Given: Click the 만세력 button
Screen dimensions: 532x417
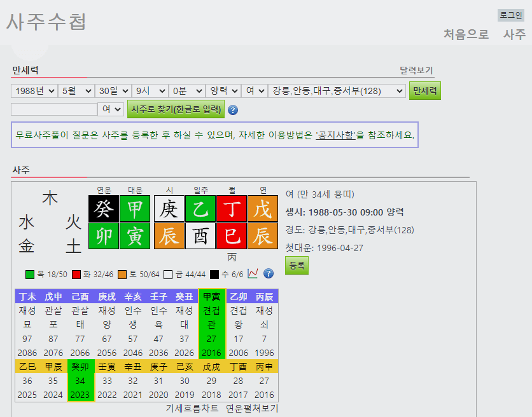Looking at the screenshot, I should [424, 90].
